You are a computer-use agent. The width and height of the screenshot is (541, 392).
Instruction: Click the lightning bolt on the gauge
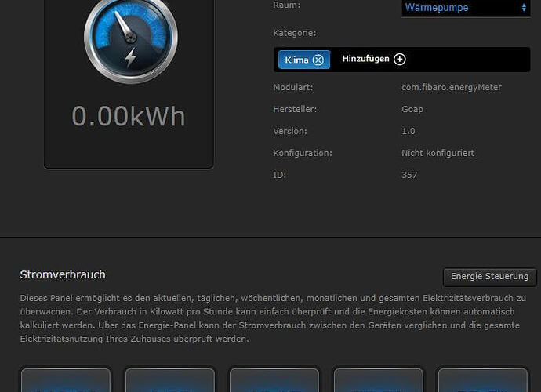pos(131,58)
